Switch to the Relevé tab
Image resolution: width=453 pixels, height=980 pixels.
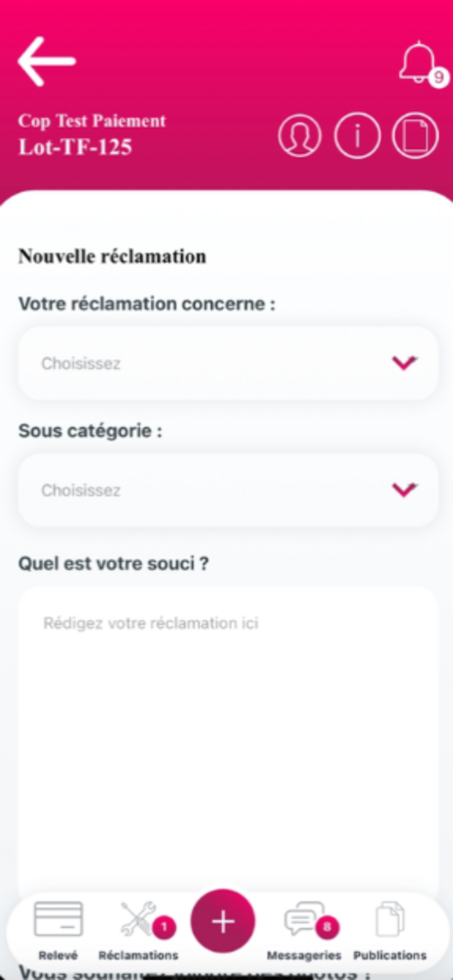58,955
